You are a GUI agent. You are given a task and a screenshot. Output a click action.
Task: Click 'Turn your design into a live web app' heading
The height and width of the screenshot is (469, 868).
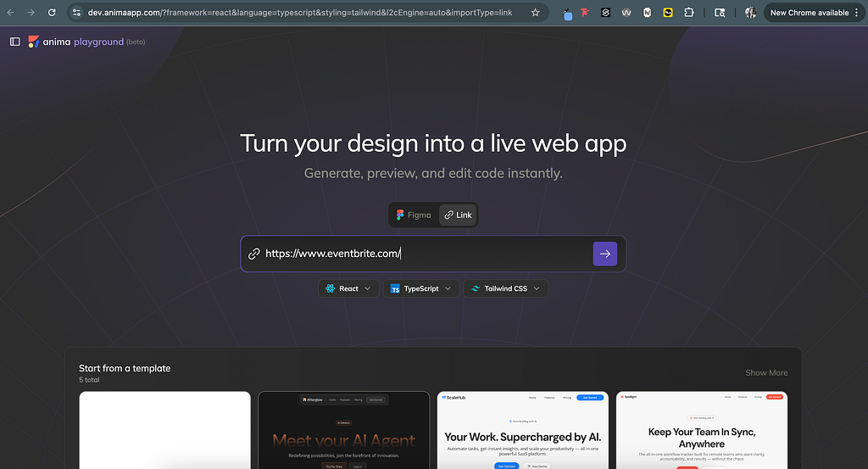[433, 143]
